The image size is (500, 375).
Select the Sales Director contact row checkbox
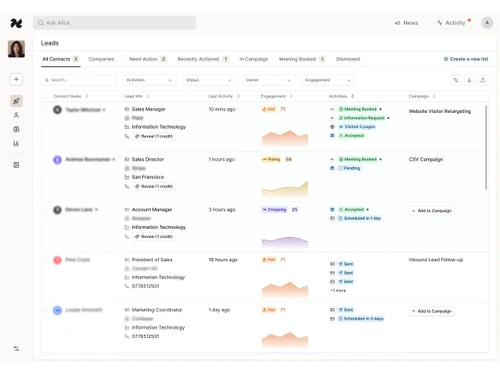coord(46,159)
